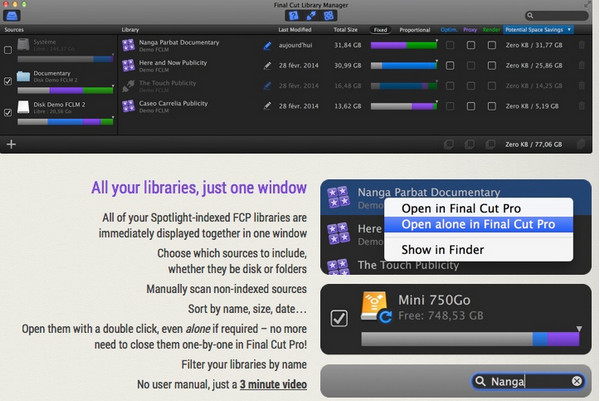The height and width of the screenshot is (401, 600).
Task: Click the pencil icon for Here and Now Publicity
Action: 267,66
